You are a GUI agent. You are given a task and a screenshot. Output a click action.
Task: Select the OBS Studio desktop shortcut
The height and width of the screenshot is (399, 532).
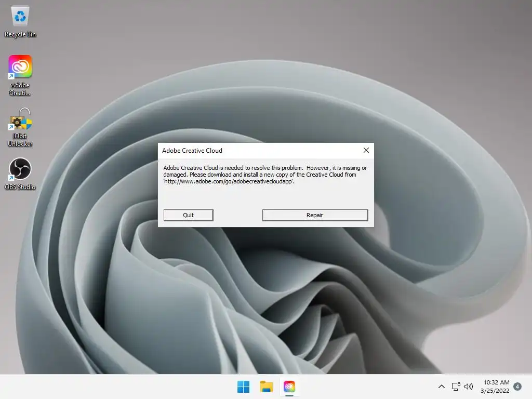20,174
